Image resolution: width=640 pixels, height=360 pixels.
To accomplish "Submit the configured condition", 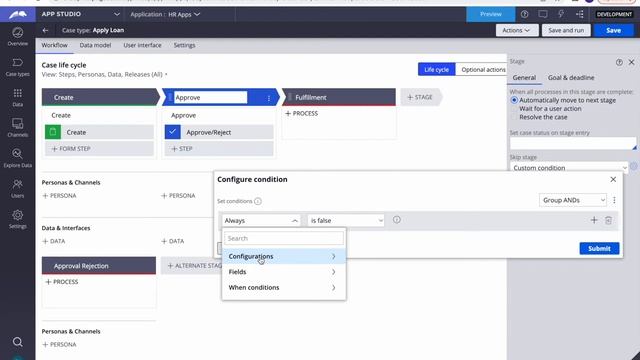I will click(599, 248).
